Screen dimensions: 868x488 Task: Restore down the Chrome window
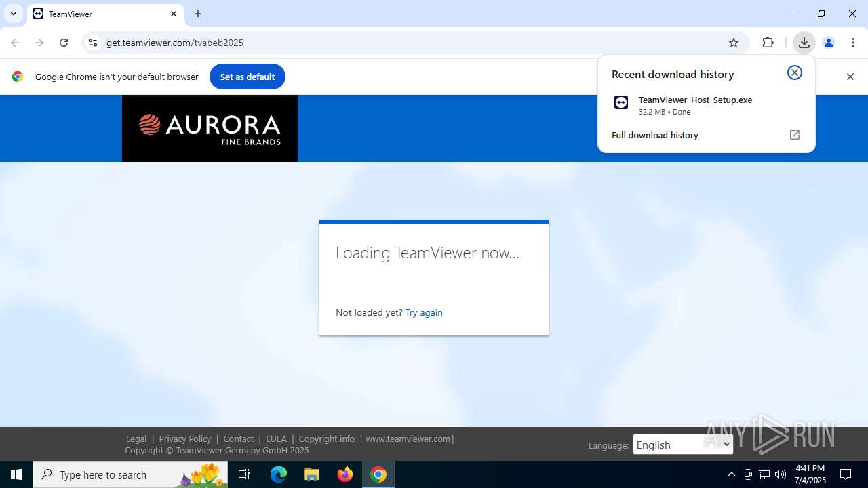821,14
